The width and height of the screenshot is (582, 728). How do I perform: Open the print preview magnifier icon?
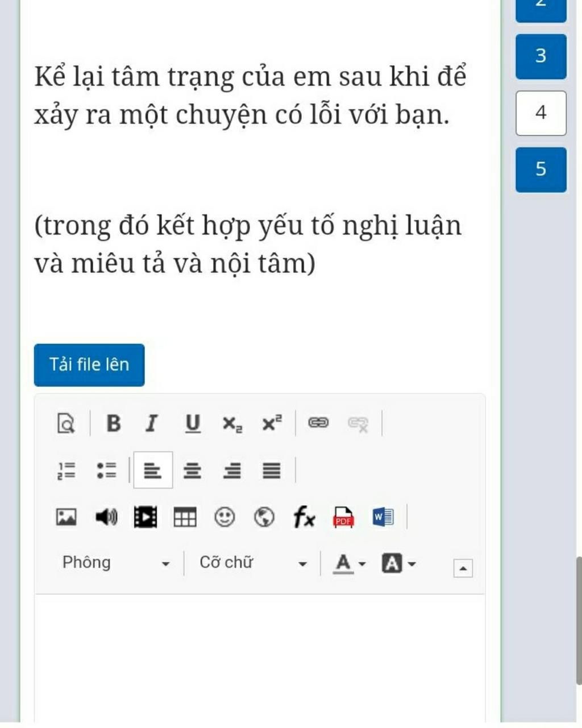pos(66,423)
